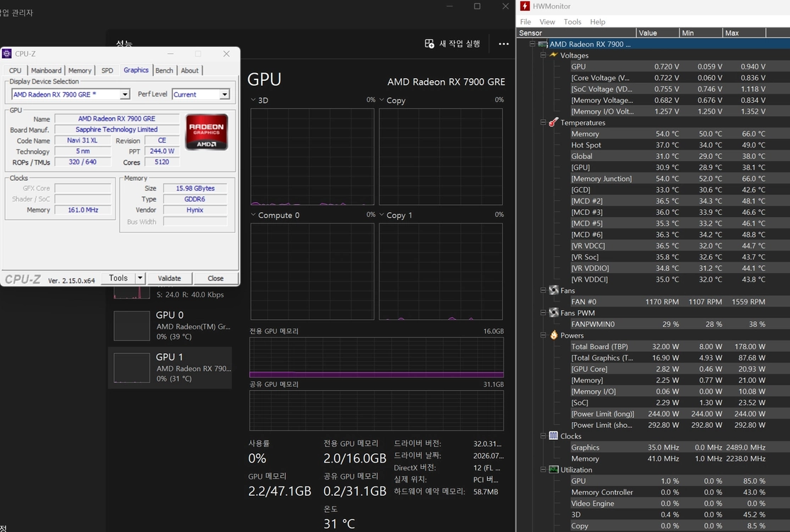Click the Temperatures thermometer icon in HWMonitor

click(x=554, y=123)
